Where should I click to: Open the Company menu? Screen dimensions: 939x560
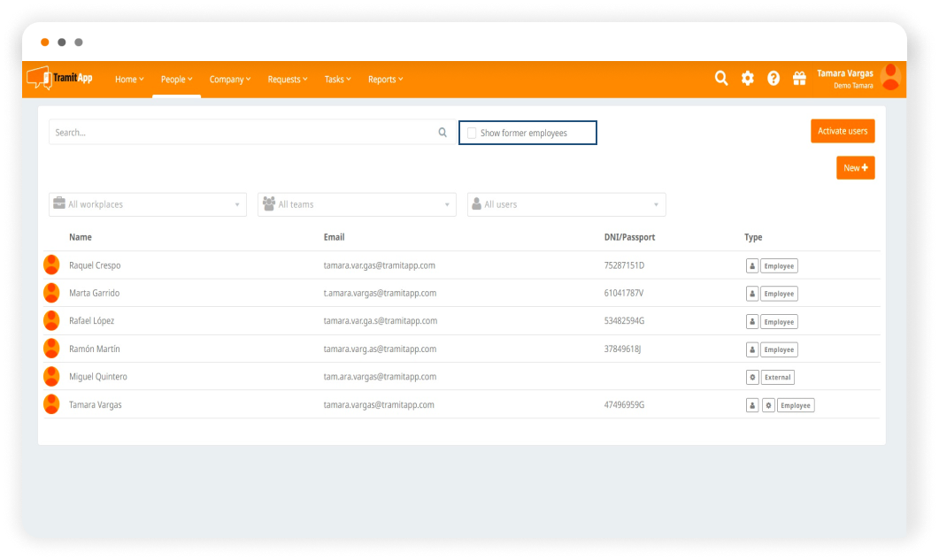tap(230, 80)
